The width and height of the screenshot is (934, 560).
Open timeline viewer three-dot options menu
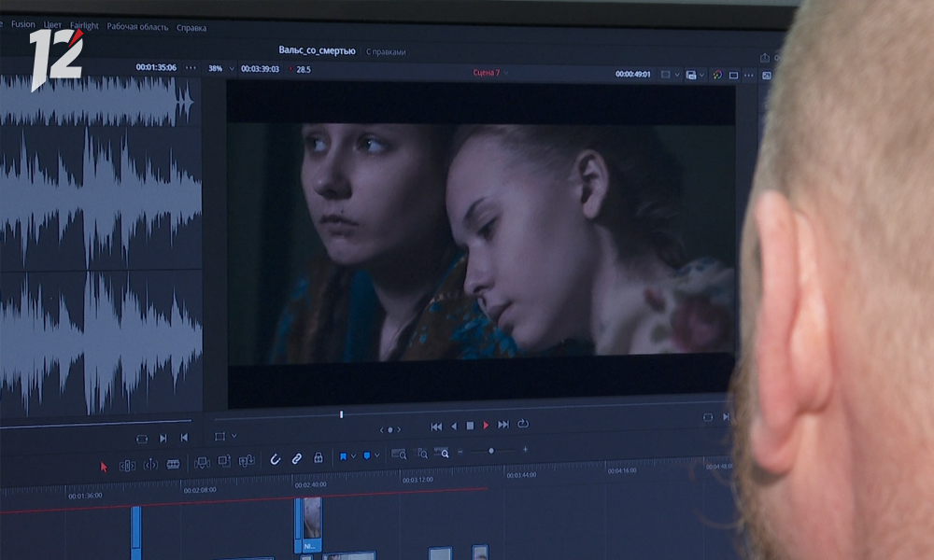click(749, 75)
